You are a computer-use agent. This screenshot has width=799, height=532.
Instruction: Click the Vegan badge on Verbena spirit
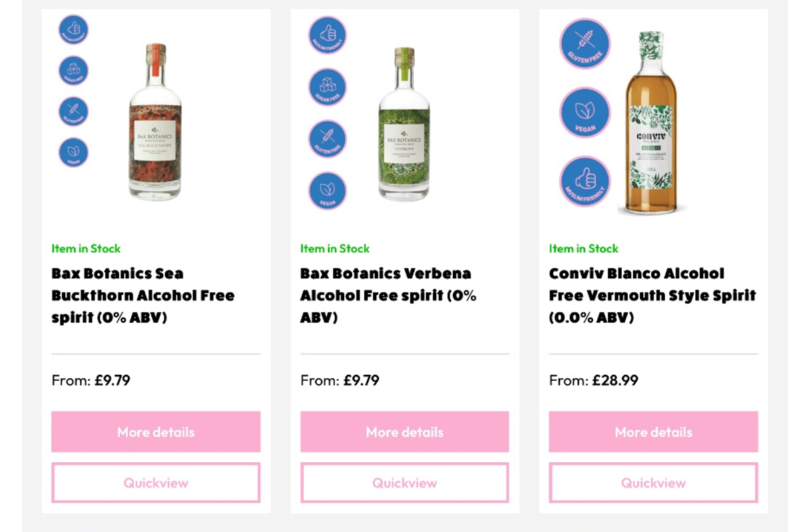(326, 190)
